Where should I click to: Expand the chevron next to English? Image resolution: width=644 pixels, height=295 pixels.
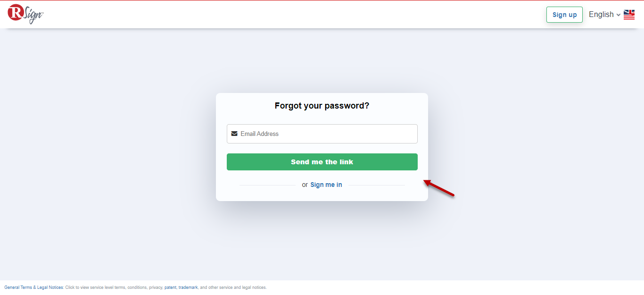pyautogui.click(x=618, y=15)
